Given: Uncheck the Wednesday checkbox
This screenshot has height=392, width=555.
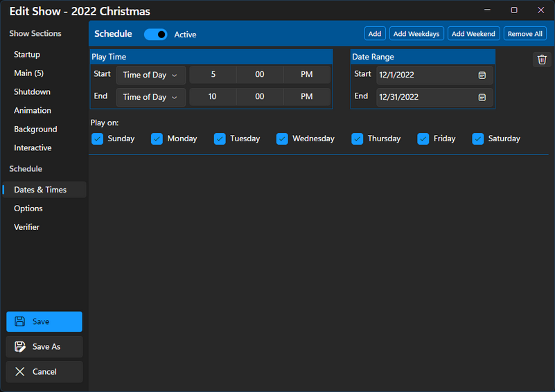Looking at the screenshot, I should point(282,139).
